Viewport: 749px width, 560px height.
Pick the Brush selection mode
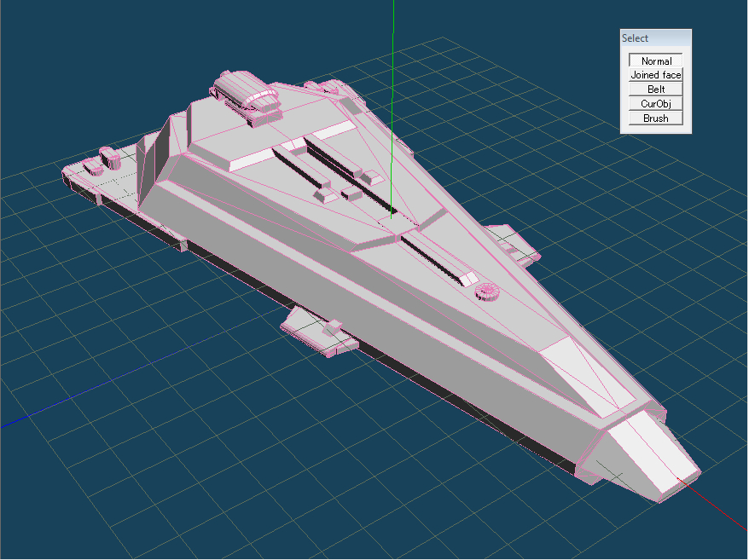pyautogui.click(x=656, y=118)
